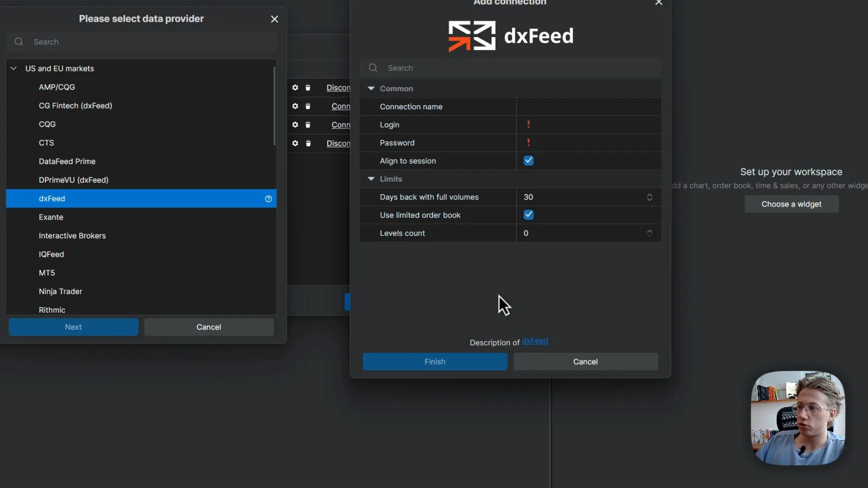Select the Ninja Trader provider
This screenshot has height=488, width=868.
click(141, 291)
